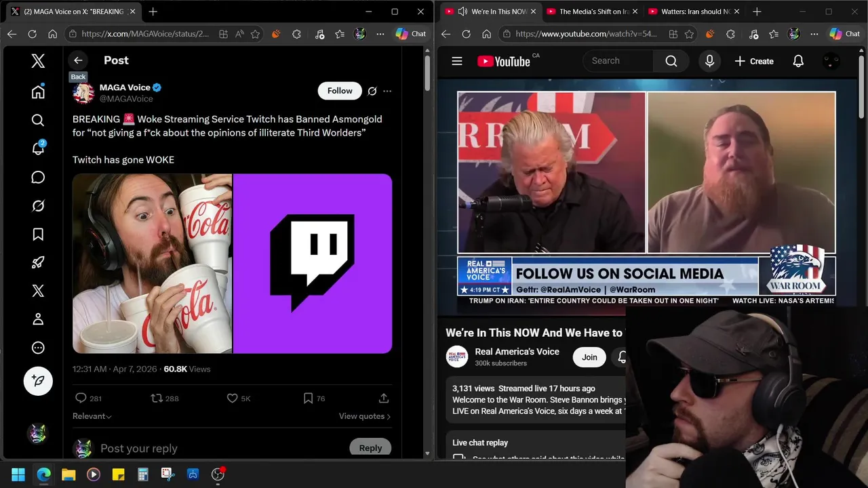Expand the Relevant sort dropdown
Image resolution: width=868 pixels, height=488 pixels.
tap(92, 416)
